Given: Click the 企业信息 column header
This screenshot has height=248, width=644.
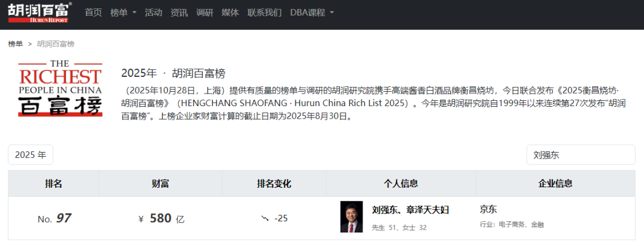Looking at the screenshot, I should point(555,184).
